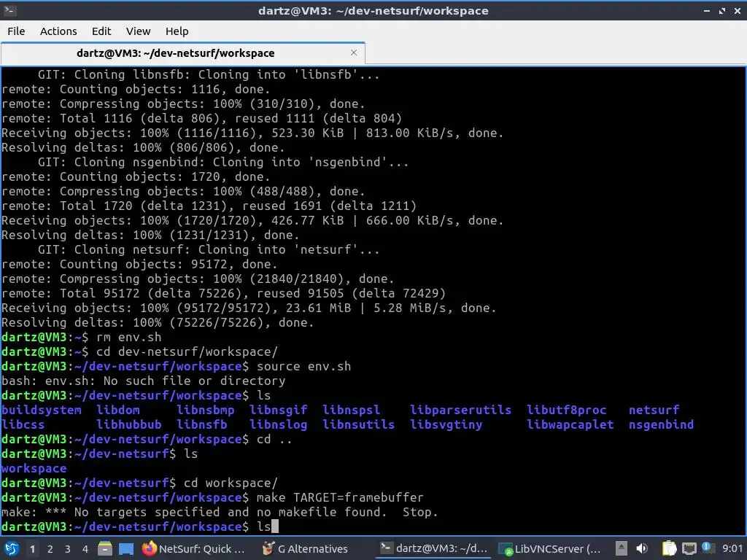
Task: Click the 'libnsfb' directory name in listing
Action: tap(202, 424)
